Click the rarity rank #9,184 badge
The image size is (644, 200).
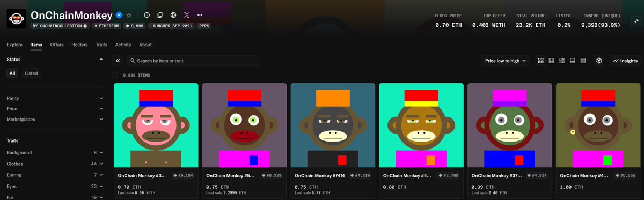tap(182, 175)
